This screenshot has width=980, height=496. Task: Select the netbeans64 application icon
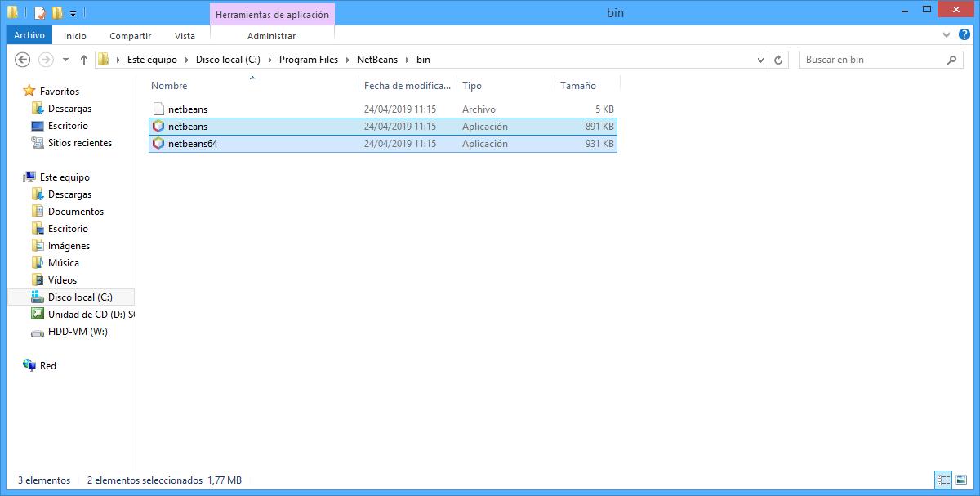[x=158, y=143]
